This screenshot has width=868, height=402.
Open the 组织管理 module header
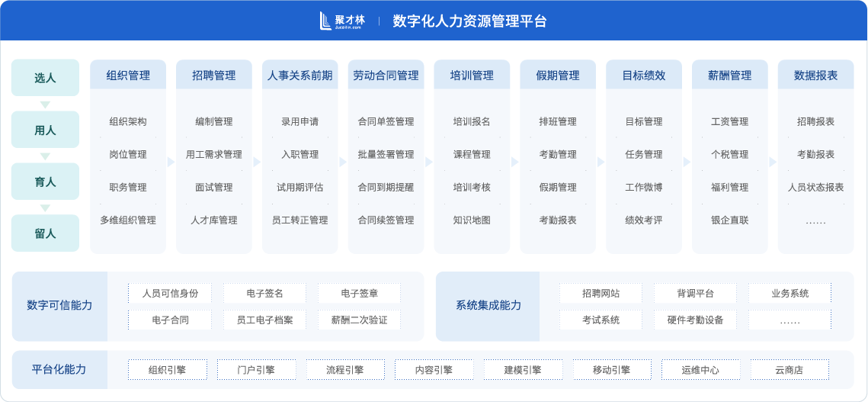(x=128, y=75)
